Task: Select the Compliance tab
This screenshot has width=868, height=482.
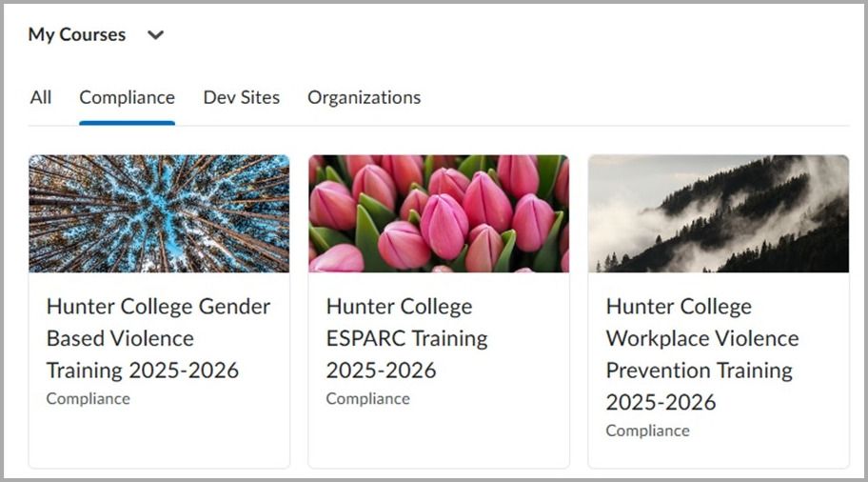Action: coord(127,97)
